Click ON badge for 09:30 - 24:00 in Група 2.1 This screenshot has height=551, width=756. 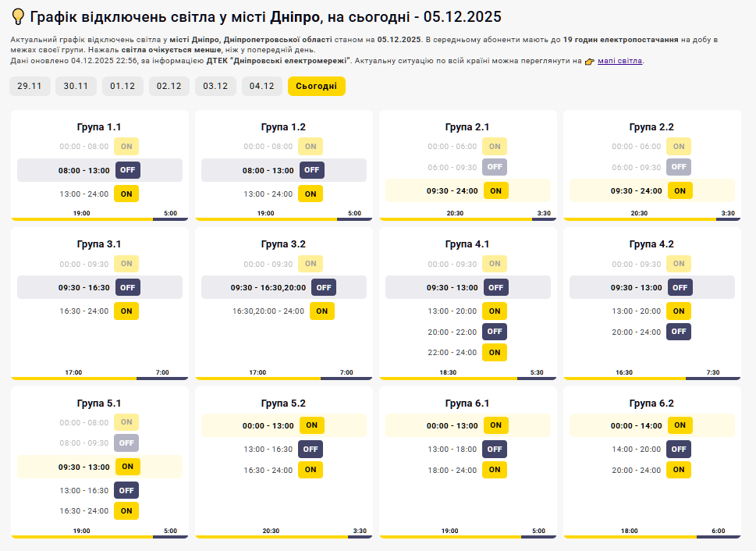coord(495,190)
